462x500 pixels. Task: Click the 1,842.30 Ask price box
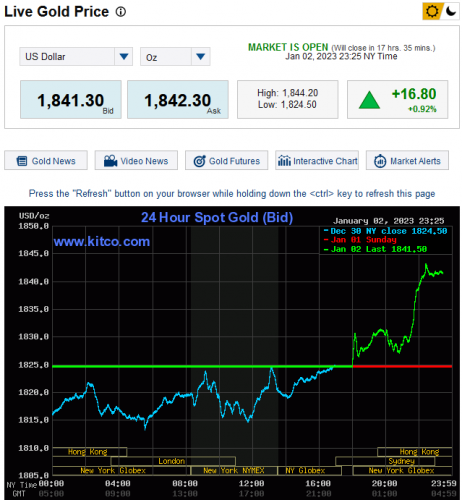(178, 99)
